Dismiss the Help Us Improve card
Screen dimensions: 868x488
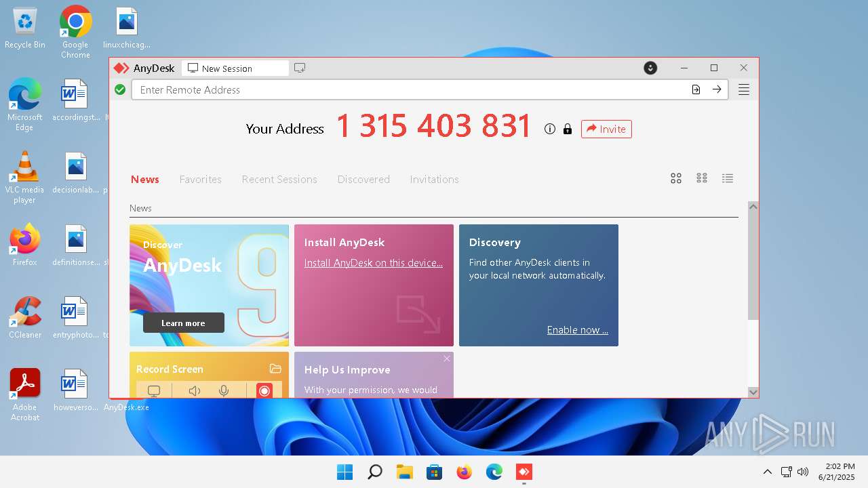coord(447,359)
